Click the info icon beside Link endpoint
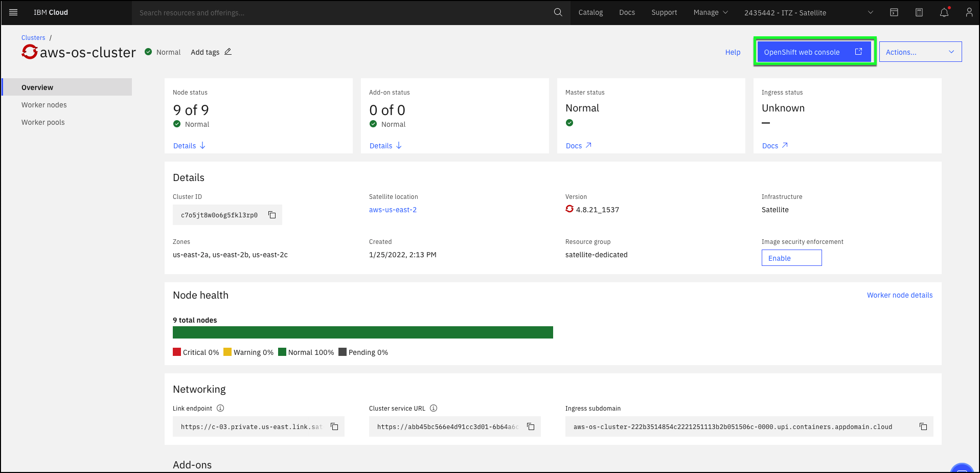 pos(220,408)
